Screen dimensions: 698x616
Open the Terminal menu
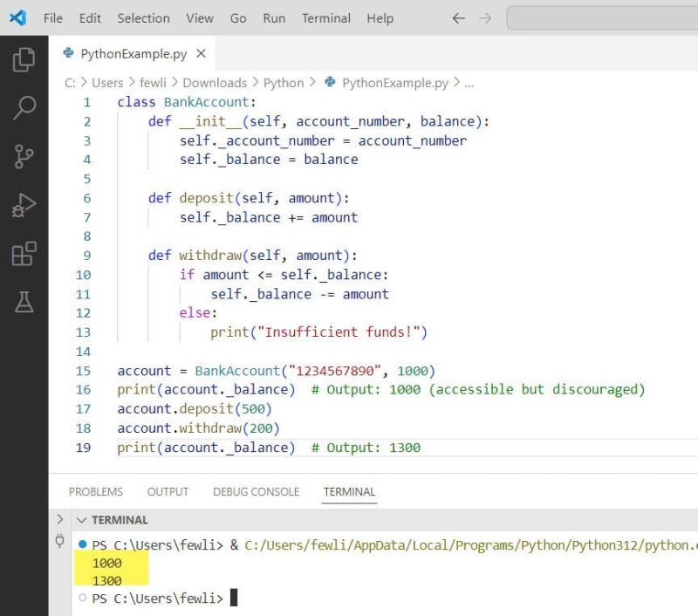(326, 17)
